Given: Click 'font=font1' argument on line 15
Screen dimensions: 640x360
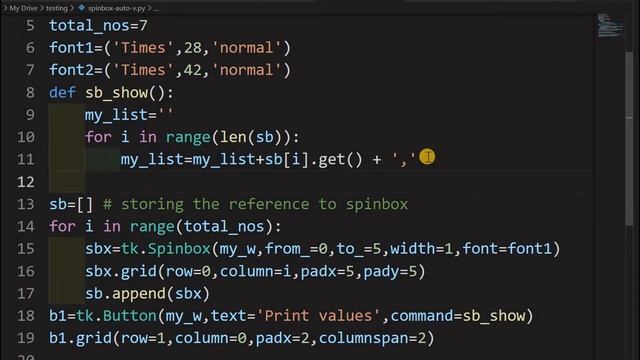Looking at the screenshot, I should (x=507, y=249).
